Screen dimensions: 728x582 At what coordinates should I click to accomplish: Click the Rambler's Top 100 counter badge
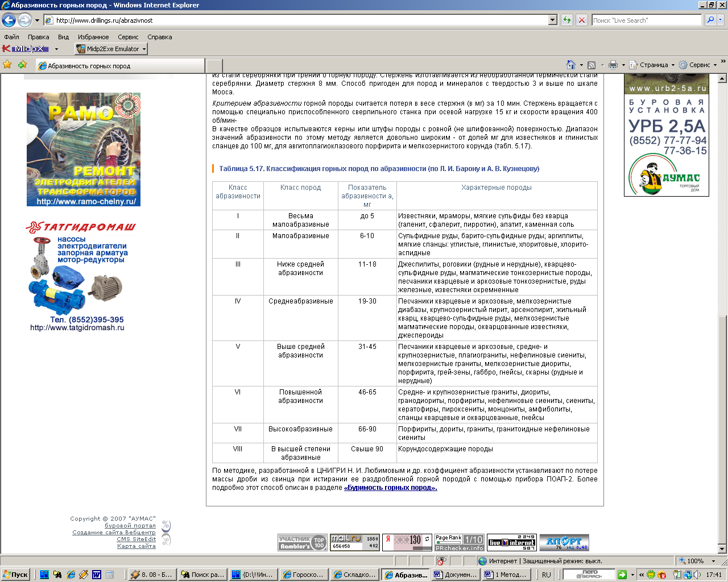pyautogui.click(x=302, y=543)
